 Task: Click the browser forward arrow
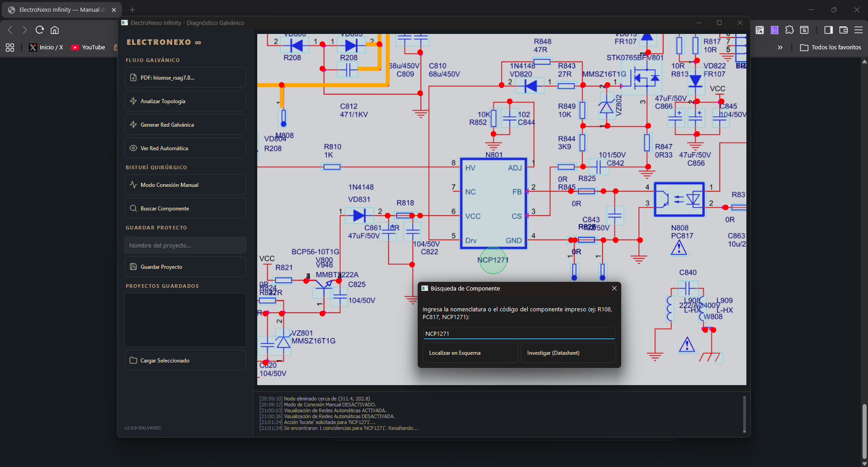coord(25,30)
